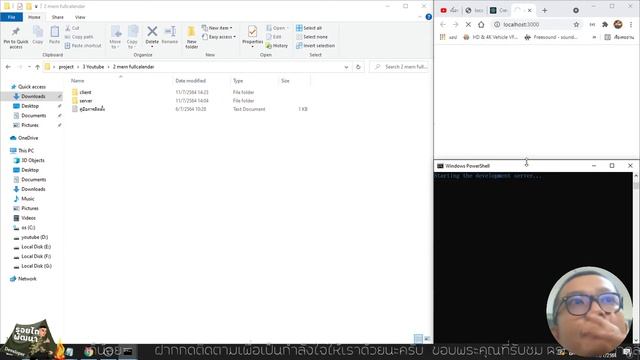Open Local Disk (E:) drive
The image size is (640, 360).
(36, 247)
